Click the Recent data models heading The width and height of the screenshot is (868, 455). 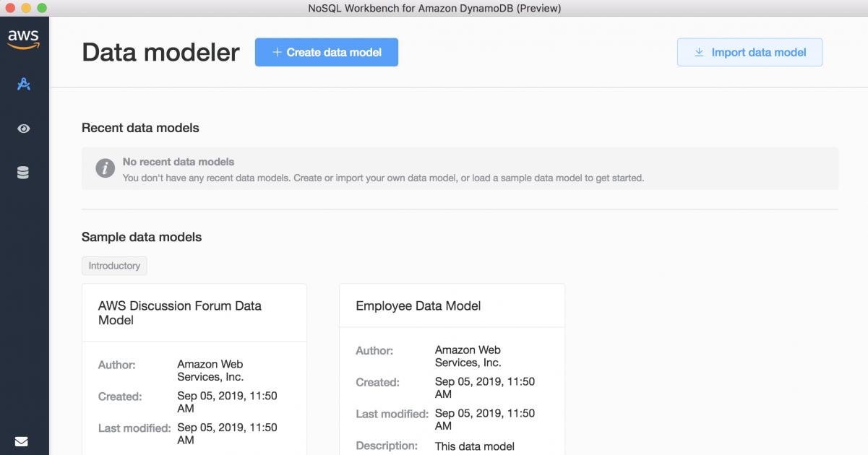click(x=140, y=128)
